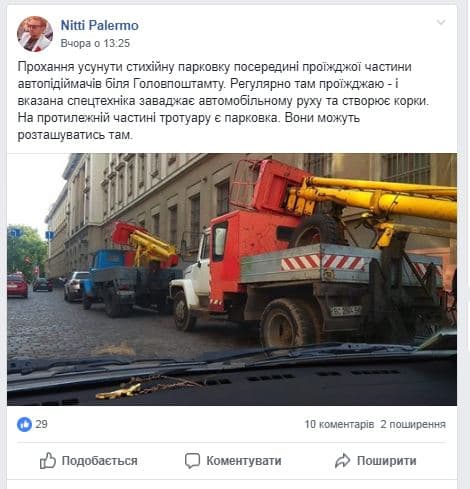Expand the post options chevron
The image size is (470, 489).
tap(441, 22)
